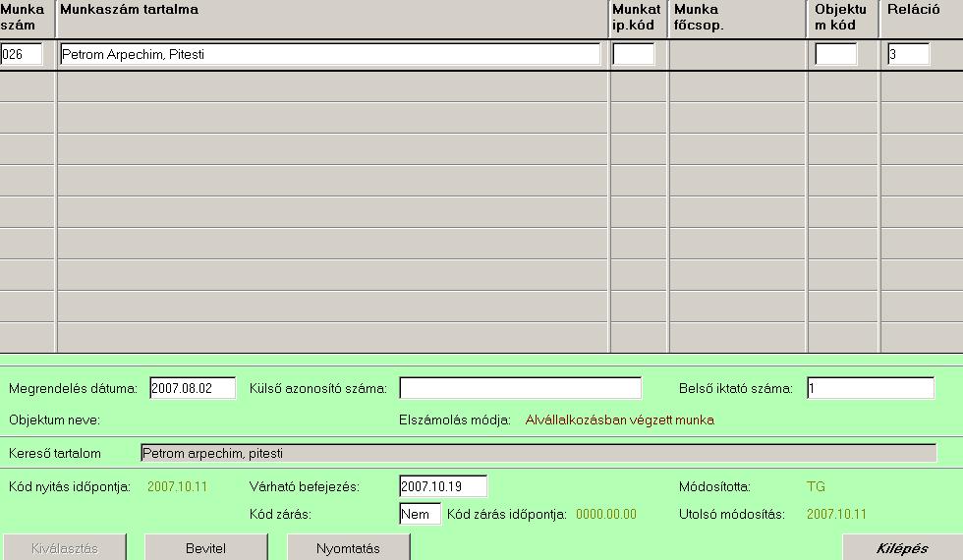Click the Belső iktató száma field

pyautogui.click(x=871, y=388)
